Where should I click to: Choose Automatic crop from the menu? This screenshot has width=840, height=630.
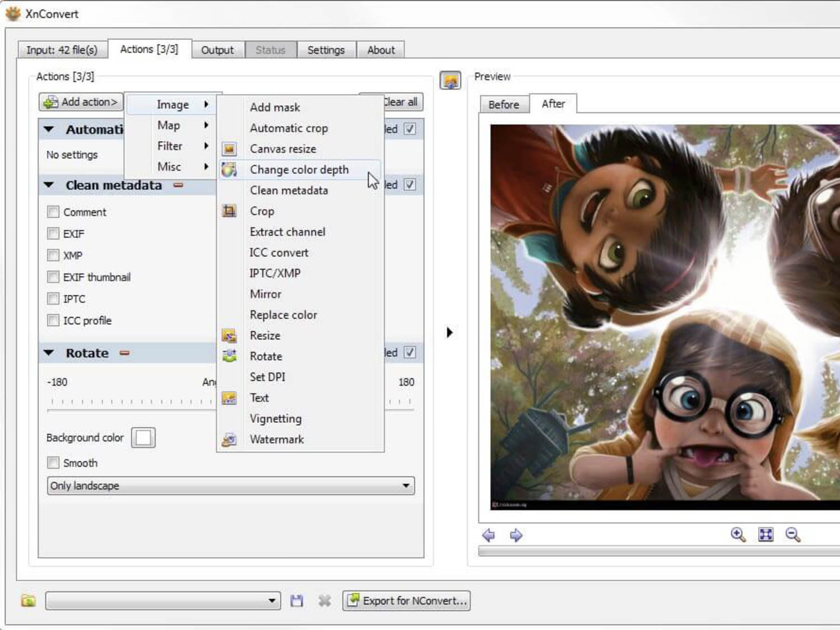(300, 128)
